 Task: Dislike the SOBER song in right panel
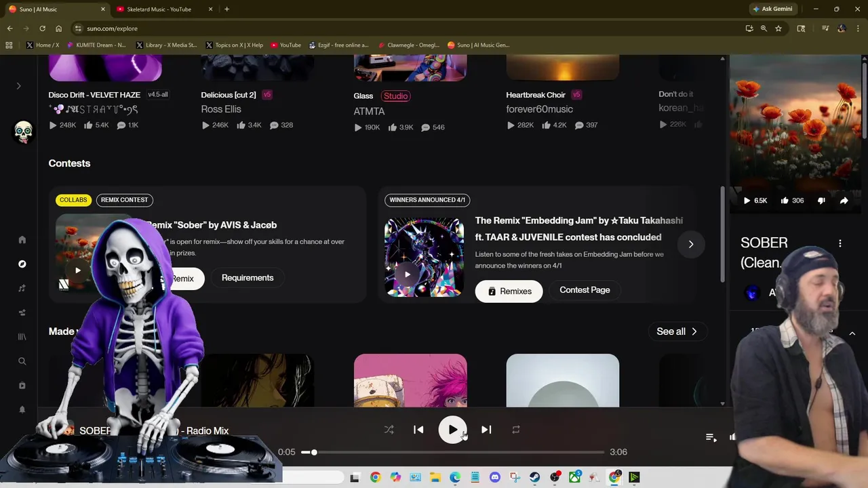(821, 201)
